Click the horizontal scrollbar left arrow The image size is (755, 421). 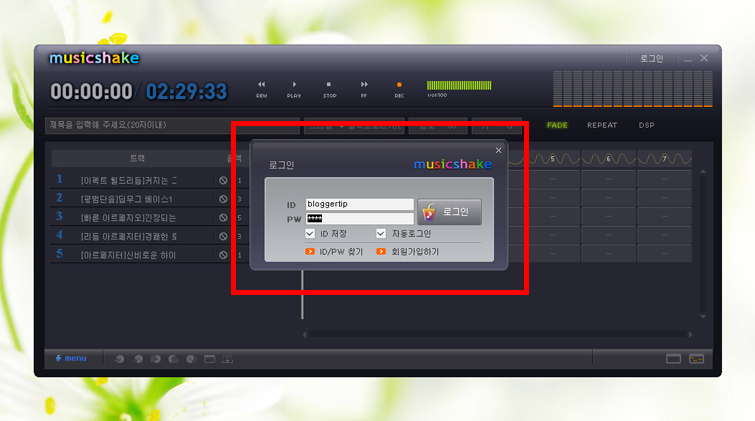[304, 334]
